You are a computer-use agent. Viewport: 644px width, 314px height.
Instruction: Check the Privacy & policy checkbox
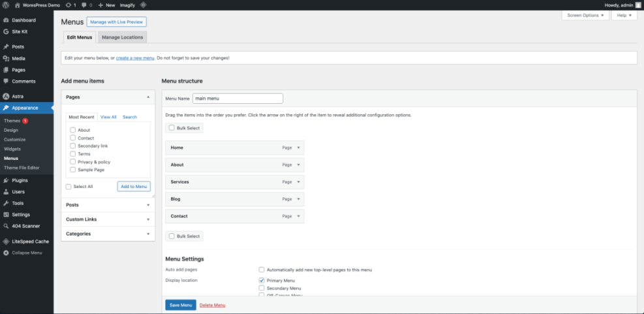72,162
